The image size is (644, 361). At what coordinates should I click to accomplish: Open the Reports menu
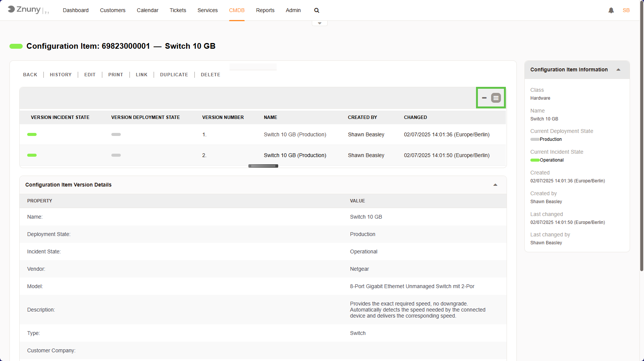click(265, 10)
